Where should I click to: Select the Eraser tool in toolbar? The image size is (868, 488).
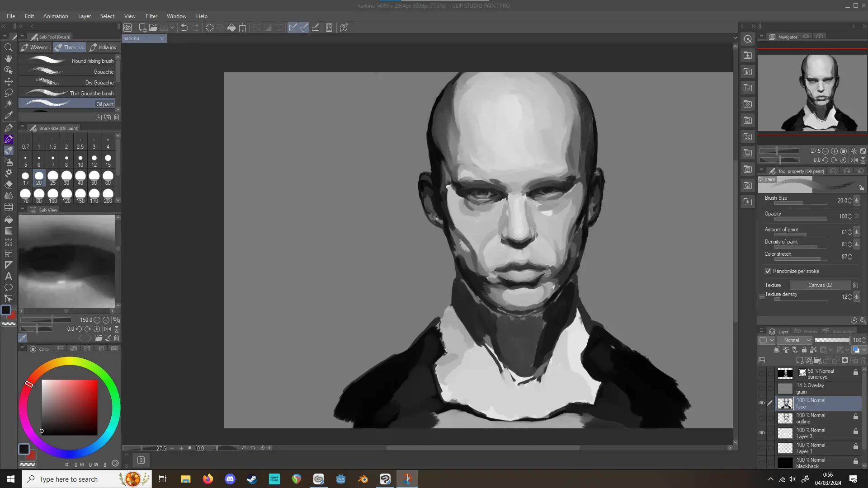(8, 184)
